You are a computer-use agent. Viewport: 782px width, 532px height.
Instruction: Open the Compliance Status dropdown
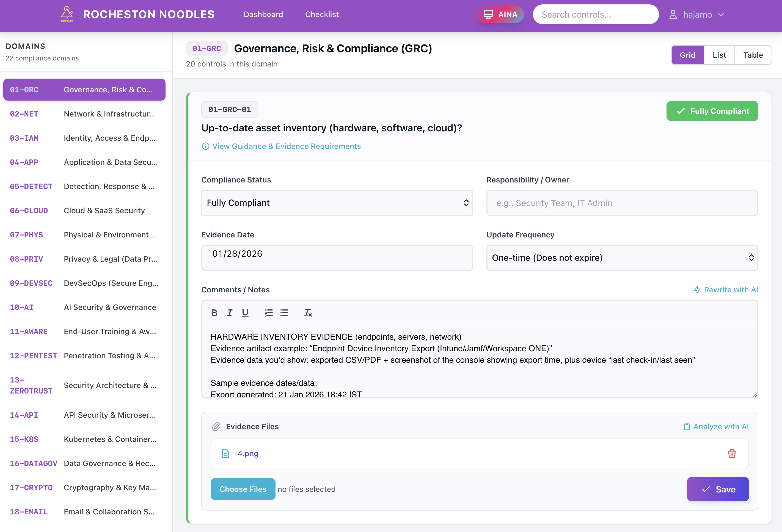click(337, 203)
